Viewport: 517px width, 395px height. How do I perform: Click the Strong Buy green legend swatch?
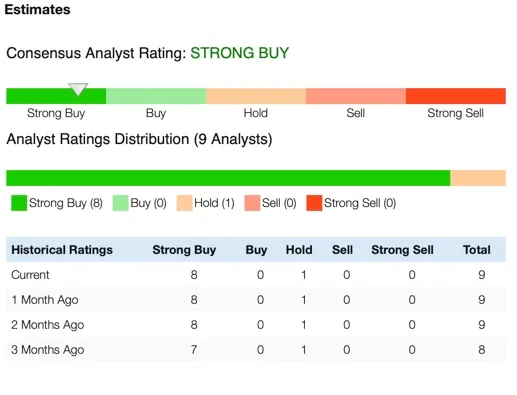click(x=19, y=203)
